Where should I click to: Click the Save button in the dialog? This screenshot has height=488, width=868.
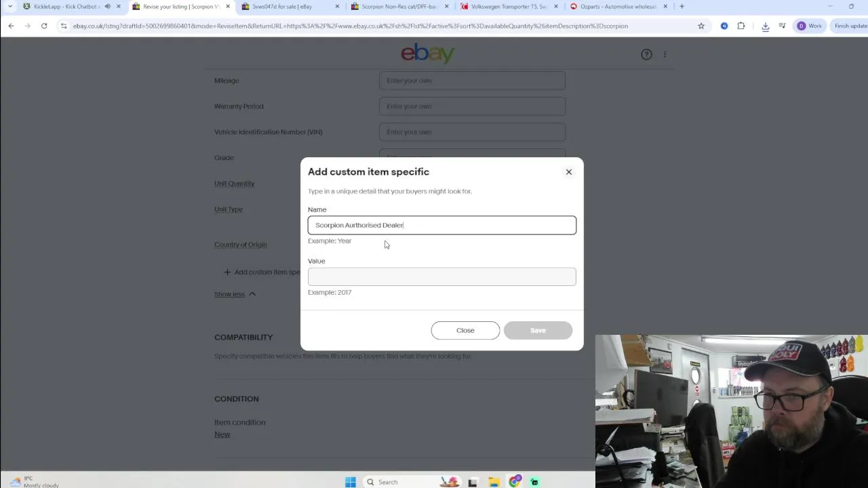point(538,330)
